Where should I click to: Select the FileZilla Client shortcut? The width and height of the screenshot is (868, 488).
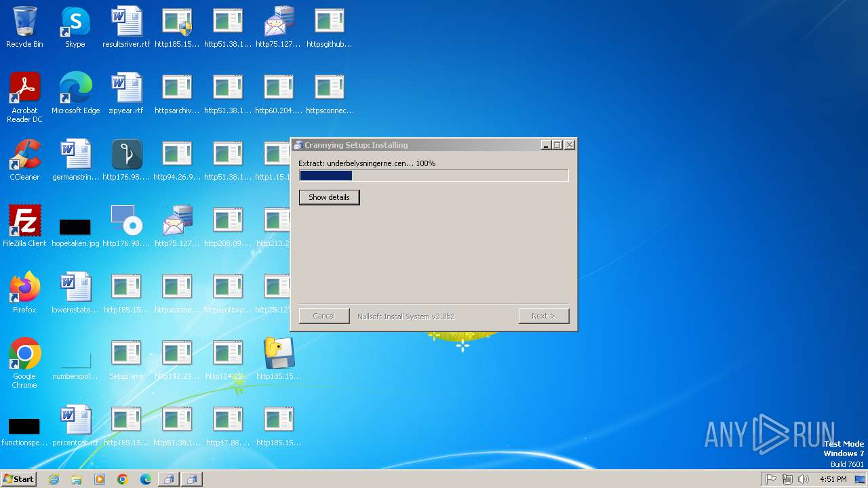coord(24,227)
